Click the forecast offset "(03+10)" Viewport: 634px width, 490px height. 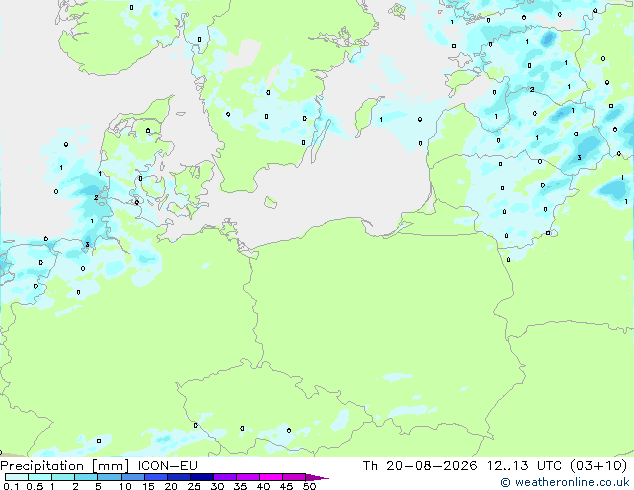click(598, 466)
